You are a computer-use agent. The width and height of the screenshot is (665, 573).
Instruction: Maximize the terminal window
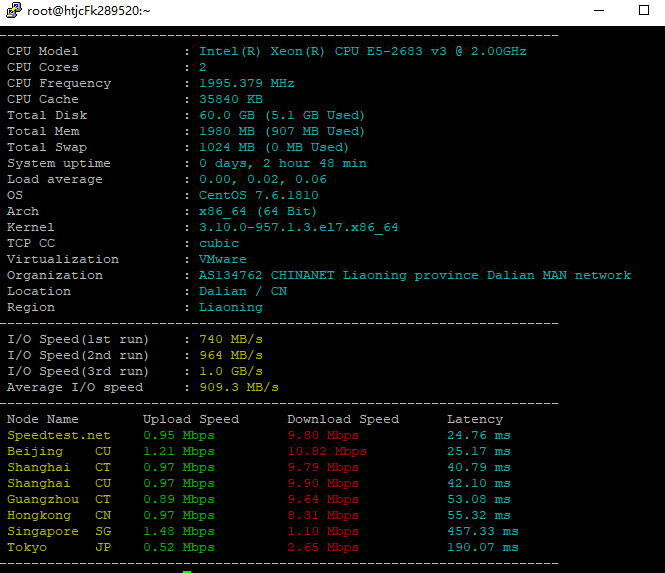click(644, 10)
